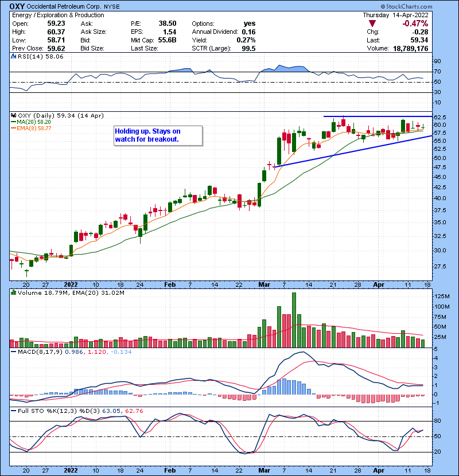Click the Mkt Cap value 55.6B
This screenshot has height=476, width=459.
tap(168, 40)
